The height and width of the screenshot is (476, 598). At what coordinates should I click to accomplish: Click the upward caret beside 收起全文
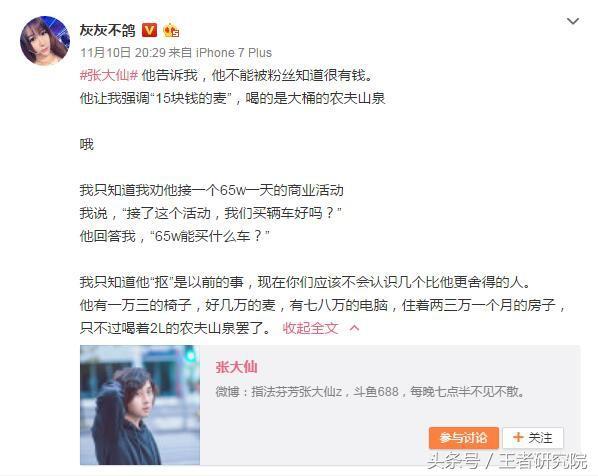(354, 328)
